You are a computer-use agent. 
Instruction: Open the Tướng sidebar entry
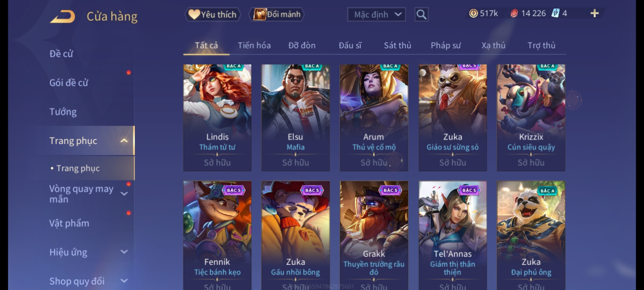pyautogui.click(x=63, y=112)
